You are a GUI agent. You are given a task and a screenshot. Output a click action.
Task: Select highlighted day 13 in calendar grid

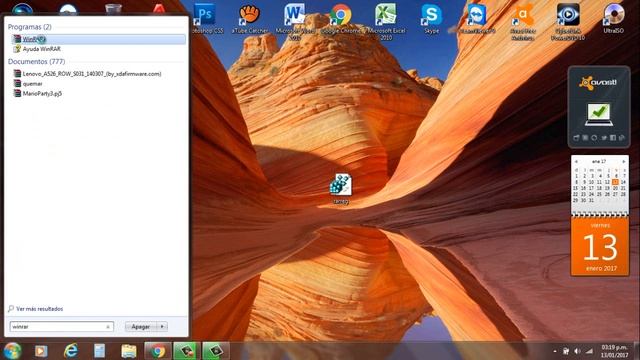[x=615, y=182]
